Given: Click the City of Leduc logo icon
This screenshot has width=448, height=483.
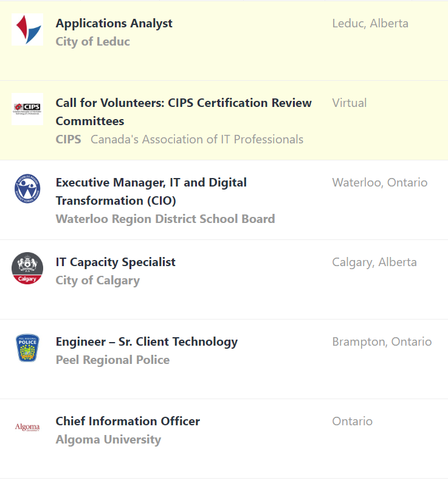Looking at the screenshot, I should point(27,29).
